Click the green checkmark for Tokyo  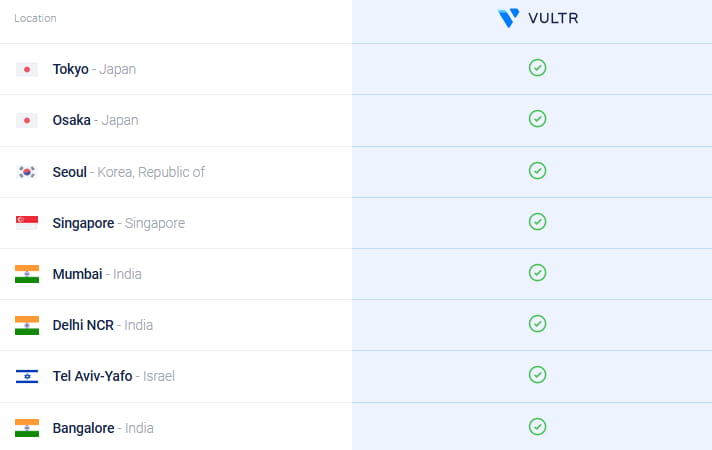[537, 68]
